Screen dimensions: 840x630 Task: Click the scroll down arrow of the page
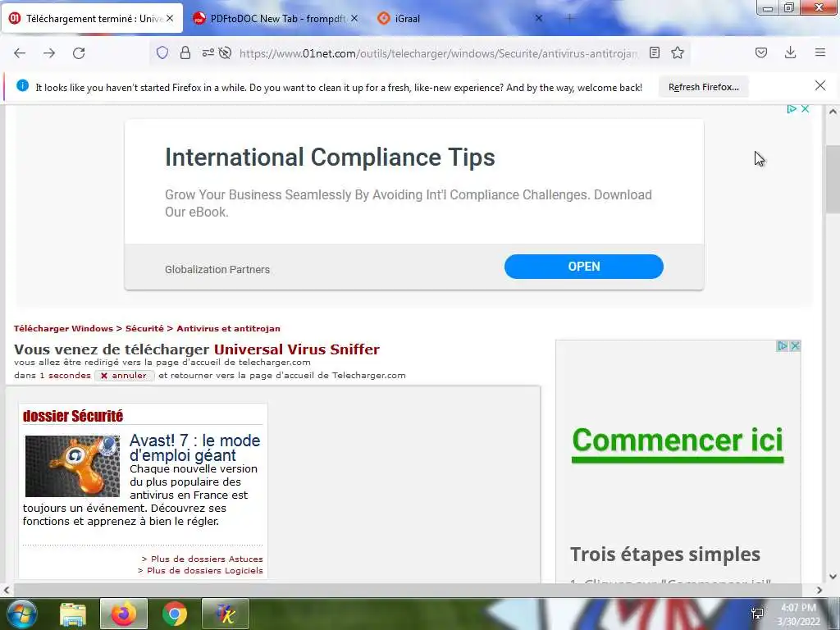click(833, 577)
